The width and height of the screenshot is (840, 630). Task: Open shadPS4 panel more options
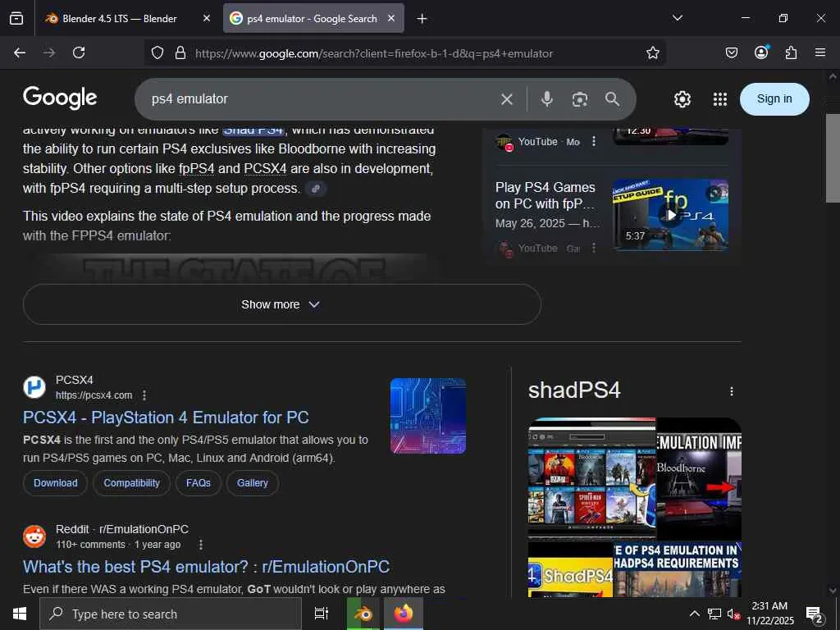tap(731, 391)
